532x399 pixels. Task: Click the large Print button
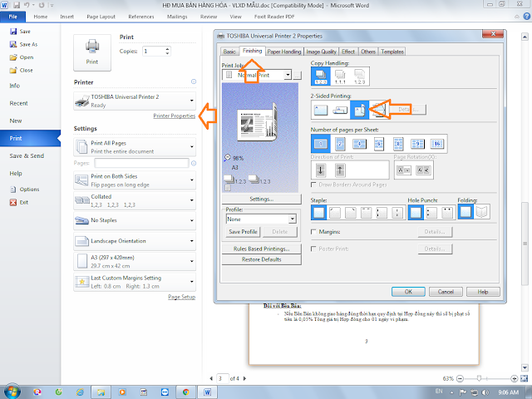[x=92, y=52]
